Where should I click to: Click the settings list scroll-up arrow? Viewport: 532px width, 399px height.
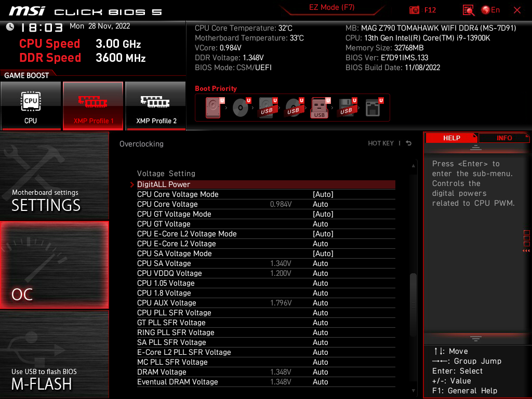click(x=413, y=166)
